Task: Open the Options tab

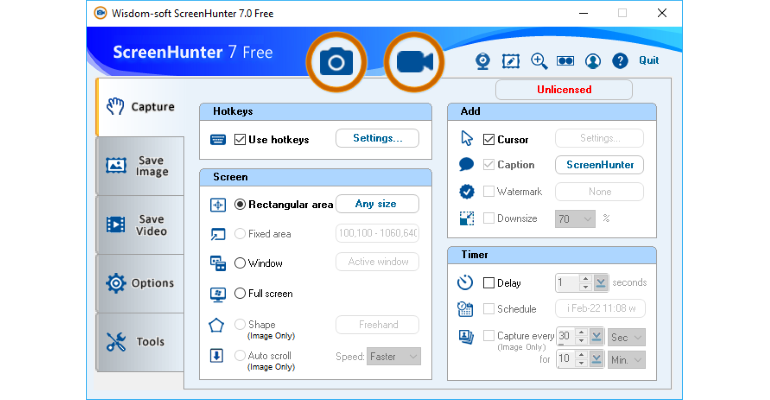Action: pos(140,283)
